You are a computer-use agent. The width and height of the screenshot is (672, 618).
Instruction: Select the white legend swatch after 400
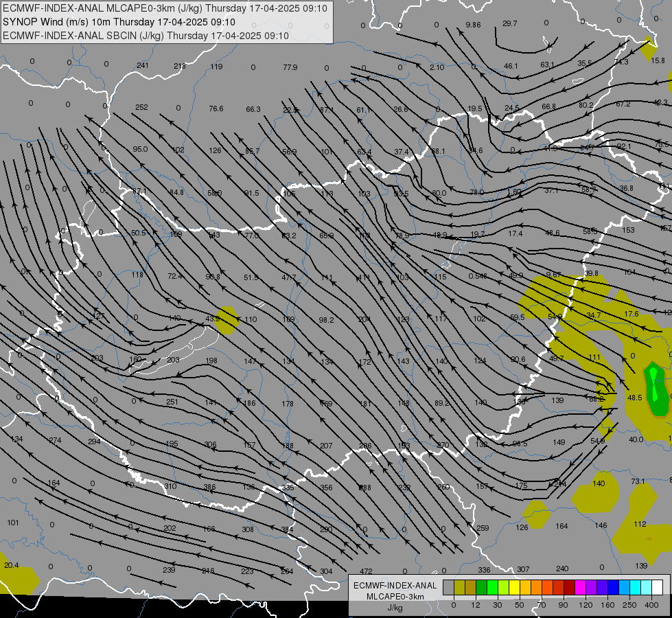pyautogui.click(x=657, y=588)
